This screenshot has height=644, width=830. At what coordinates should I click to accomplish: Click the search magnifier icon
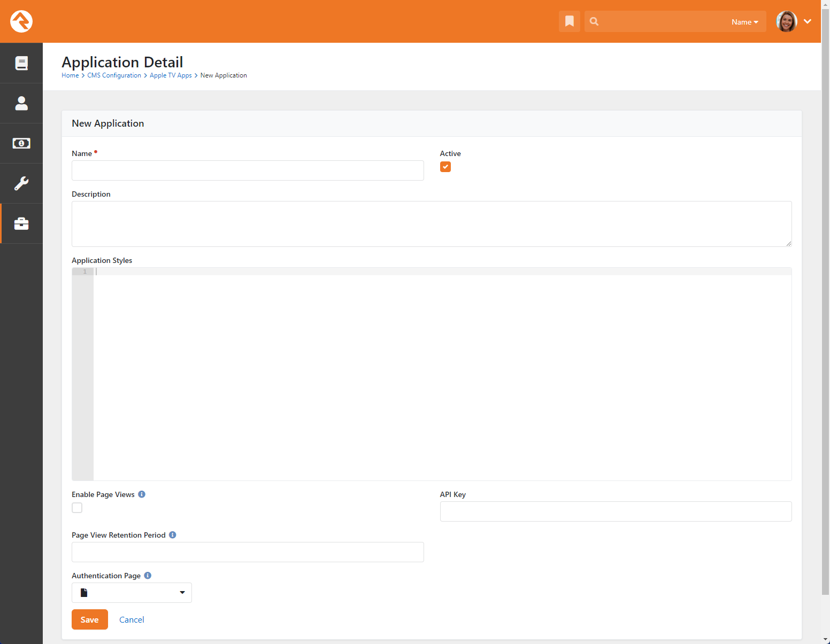pos(594,21)
